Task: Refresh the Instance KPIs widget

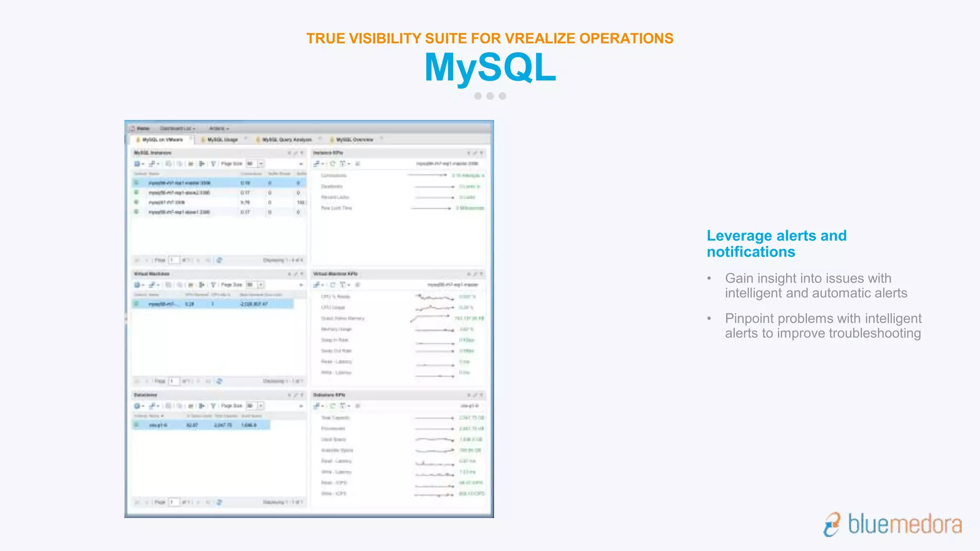Action: tap(333, 164)
